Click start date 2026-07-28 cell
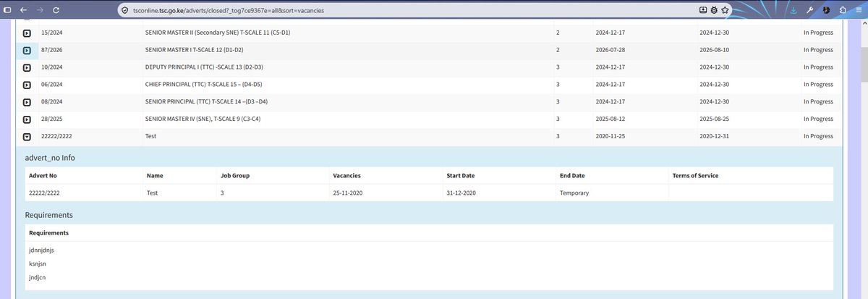The height and width of the screenshot is (299, 868). coord(610,50)
